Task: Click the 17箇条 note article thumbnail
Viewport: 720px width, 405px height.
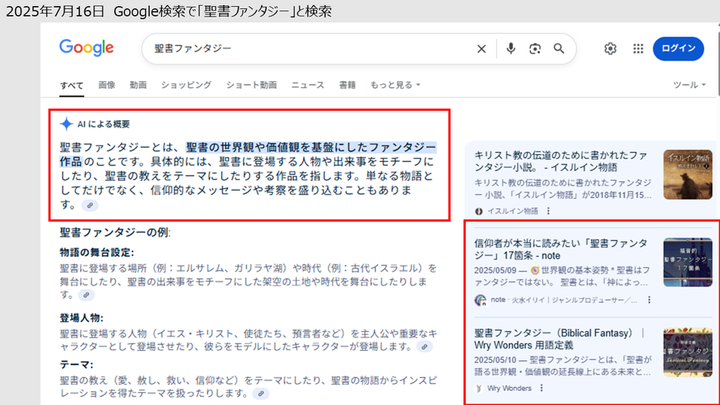Action: (687, 262)
